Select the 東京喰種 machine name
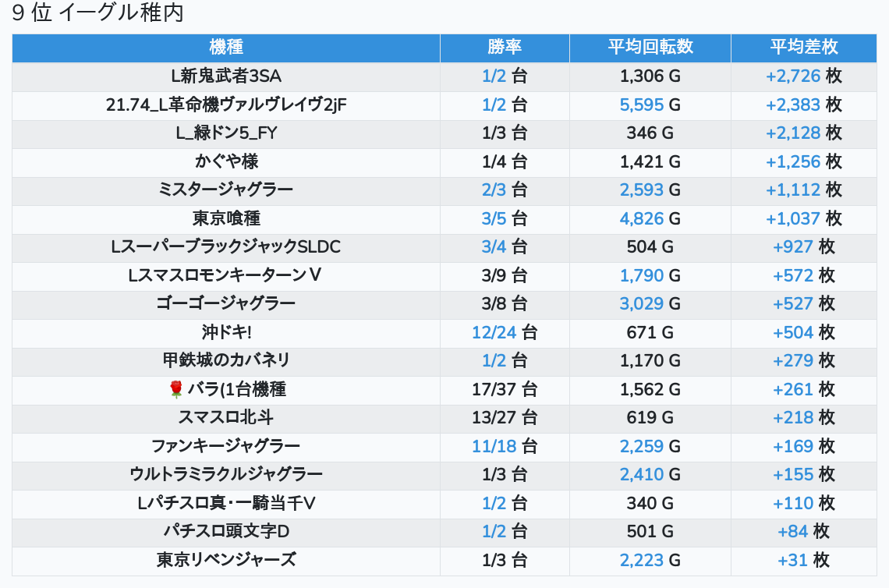This screenshot has height=588, width=889. click(x=226, y=218)
